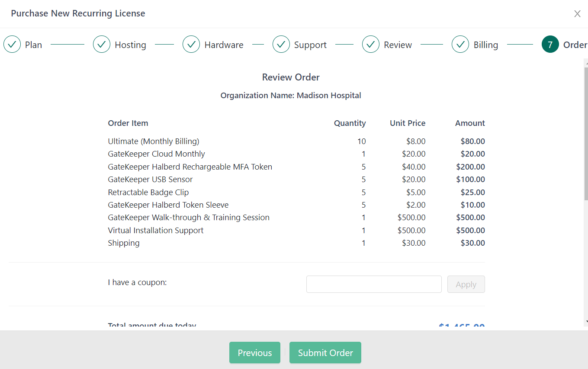Click the coupon Apply button
Viewport: 588px width, 369px height.
466,284
